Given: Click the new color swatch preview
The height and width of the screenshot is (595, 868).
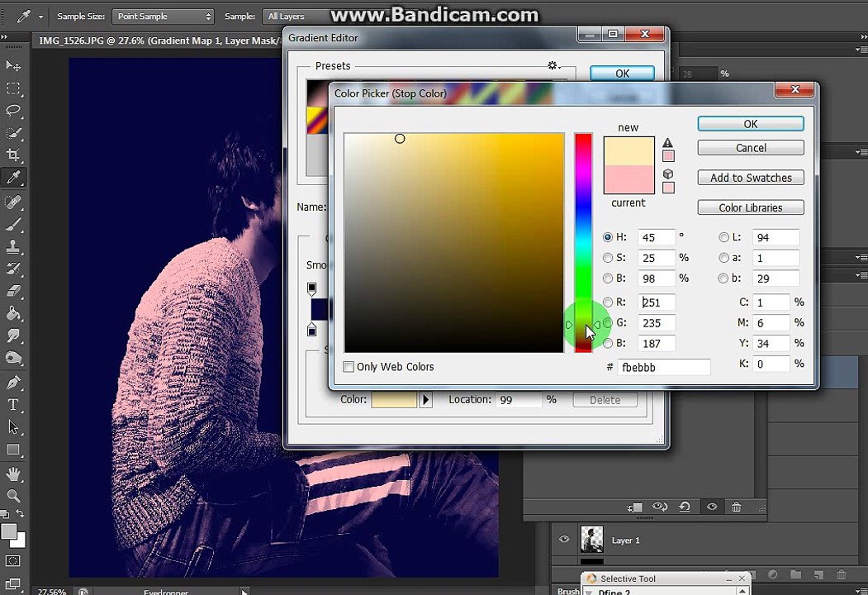Looking at the screenshot, I should (x=628, y=151).
